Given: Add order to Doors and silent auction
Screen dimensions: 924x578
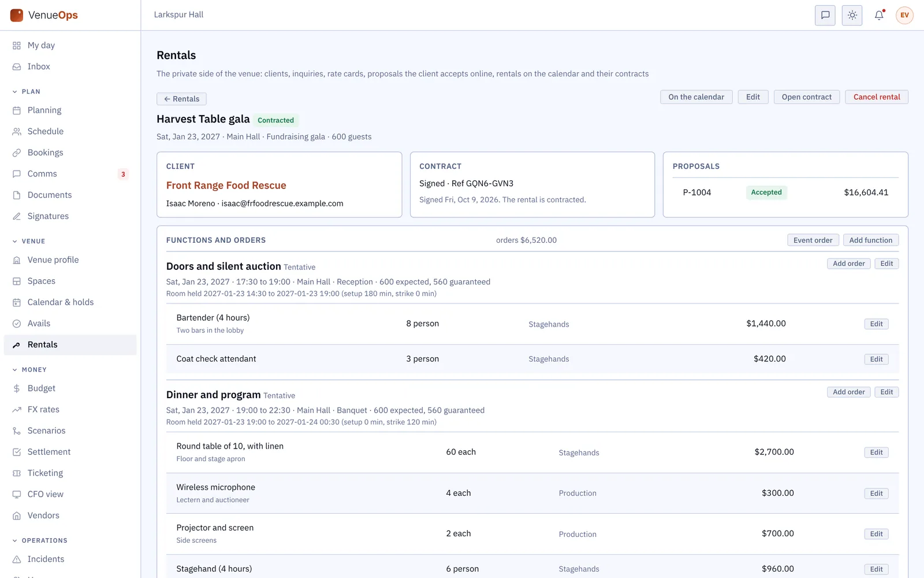Looking at the screenshot, I should click(849, 264).
